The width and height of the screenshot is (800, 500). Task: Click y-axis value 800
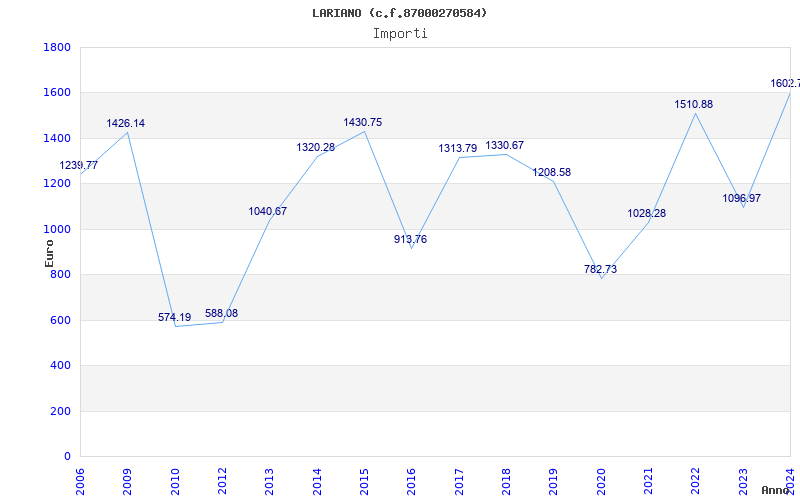[x=60, y=275]
